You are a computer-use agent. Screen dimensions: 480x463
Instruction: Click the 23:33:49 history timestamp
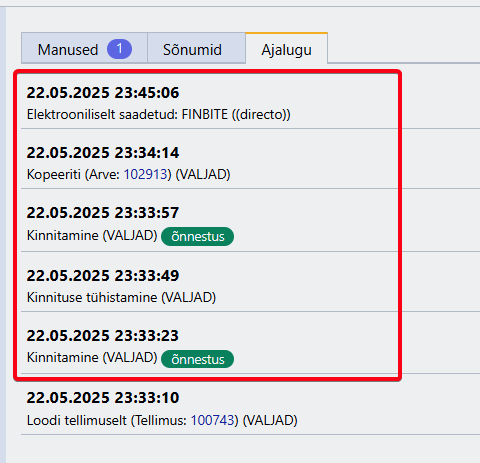tap(103, 276)
